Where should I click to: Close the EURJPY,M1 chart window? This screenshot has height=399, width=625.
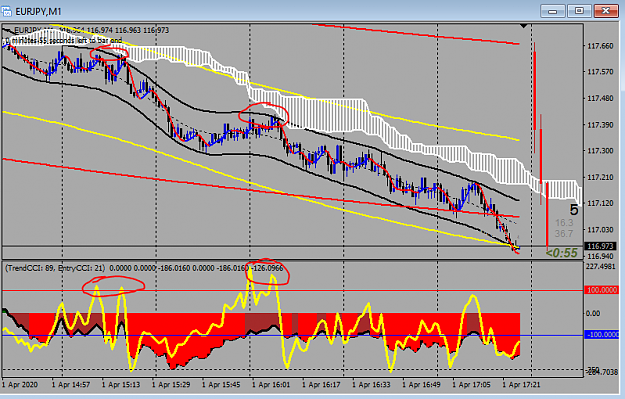(x=606, y=11)
